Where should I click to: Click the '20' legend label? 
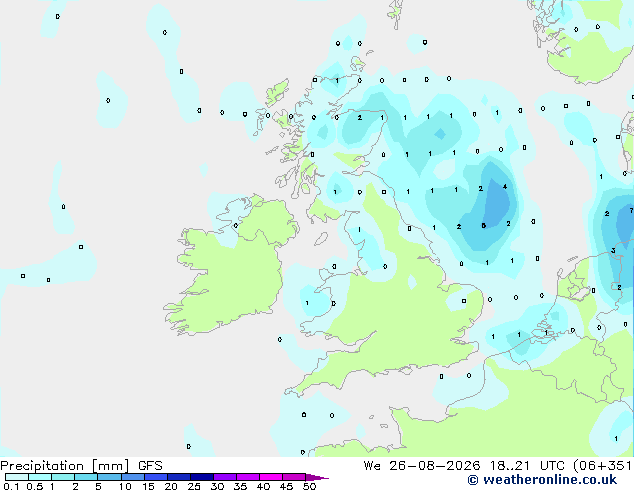(171, 486)
